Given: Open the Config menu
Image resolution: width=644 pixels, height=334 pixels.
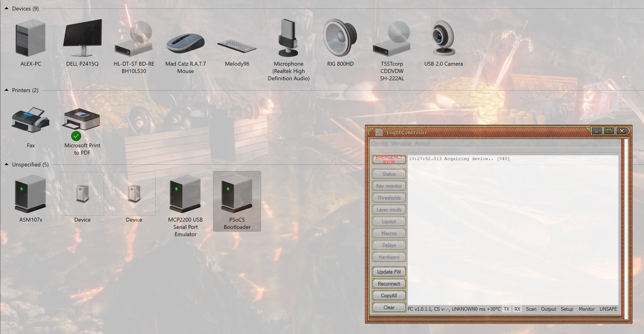Looking at the screenshot, I should pyautogui.click(x=379, y=144).
